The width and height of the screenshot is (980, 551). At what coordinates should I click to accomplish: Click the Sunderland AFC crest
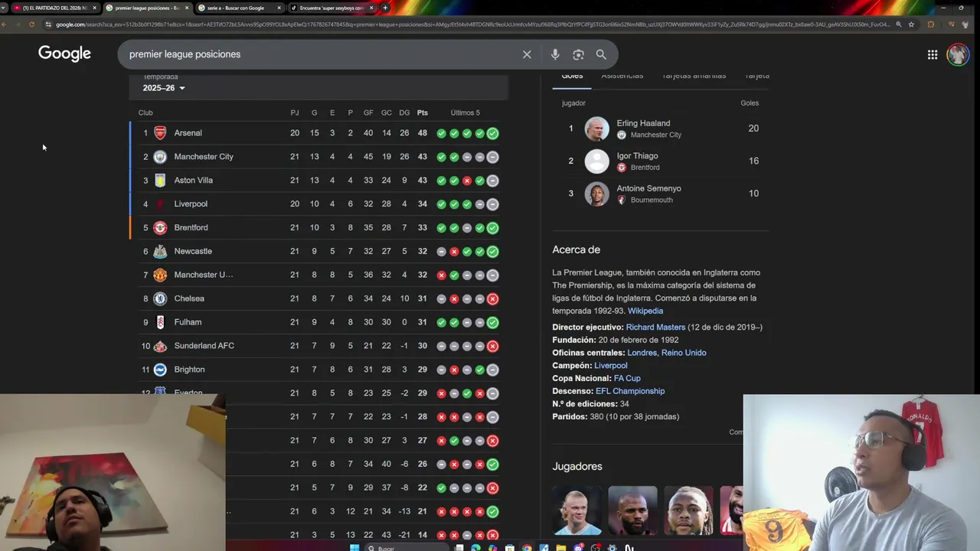[160, 346]
